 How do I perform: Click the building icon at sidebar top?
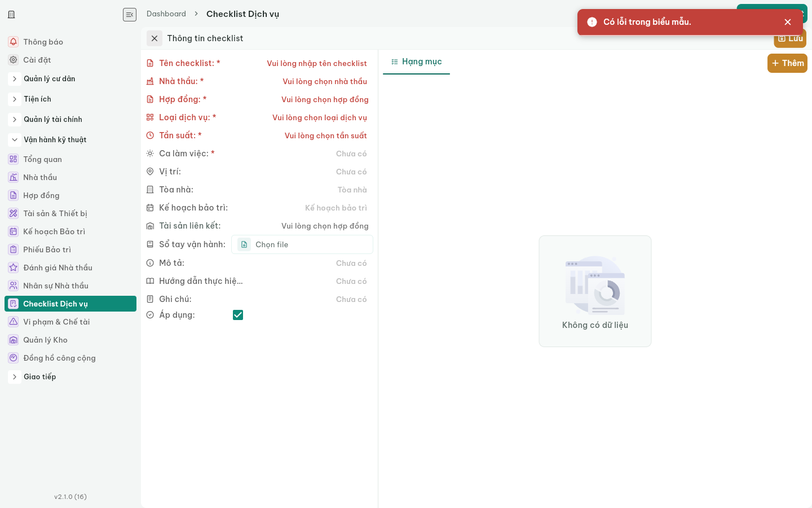coord(11,15)
